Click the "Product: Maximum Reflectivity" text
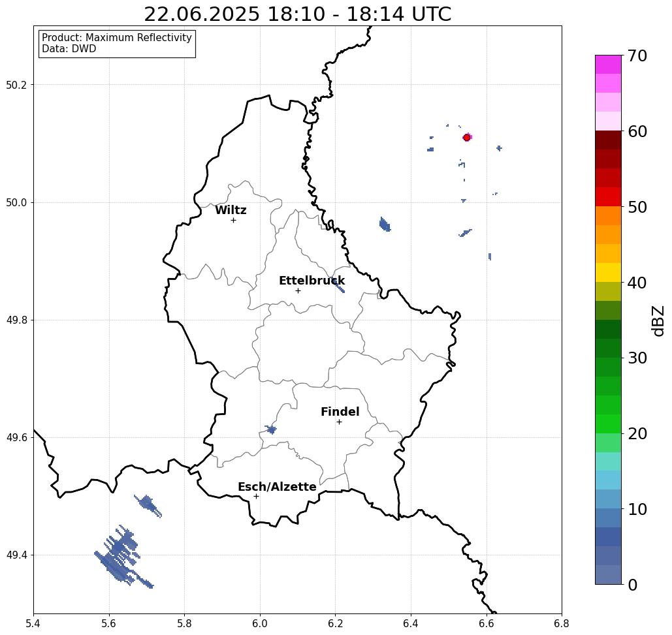The width and height of the screenshot is (672, 635). 116,38
